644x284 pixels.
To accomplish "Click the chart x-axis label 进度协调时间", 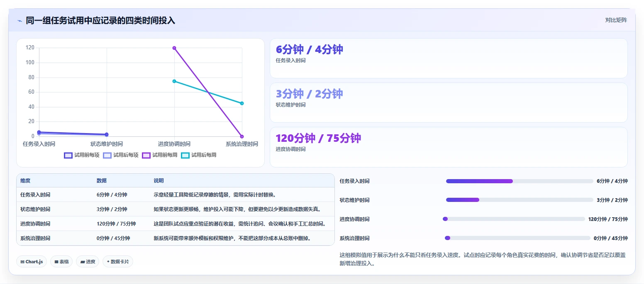I will (174, 144).
